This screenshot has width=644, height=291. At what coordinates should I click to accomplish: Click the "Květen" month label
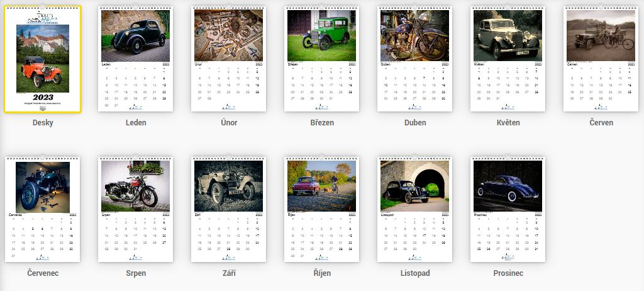[508, 123]
